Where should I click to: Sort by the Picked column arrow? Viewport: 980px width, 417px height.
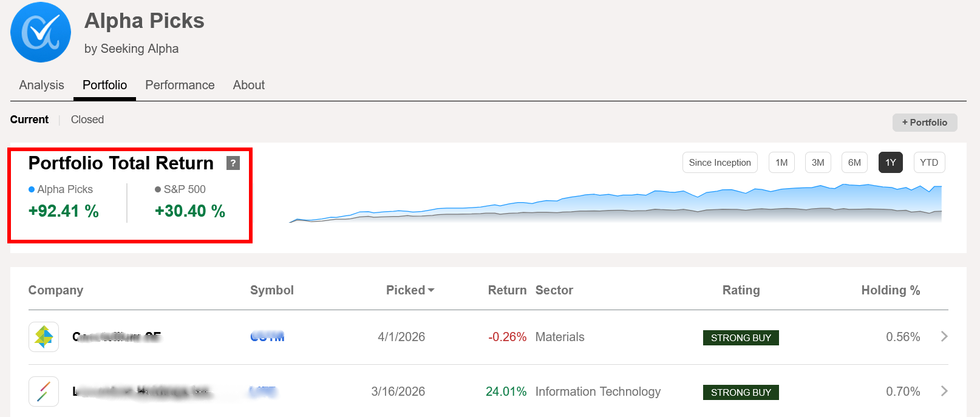(x=431, y=291)
